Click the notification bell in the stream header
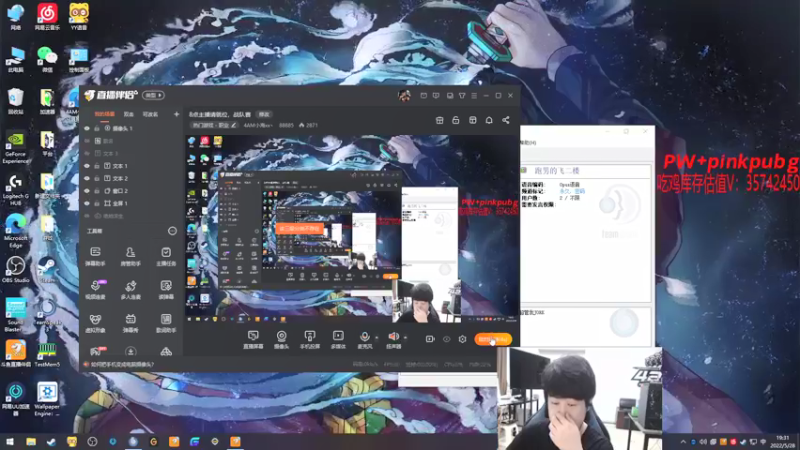This screenshot has width=800, height=450. 489,120
